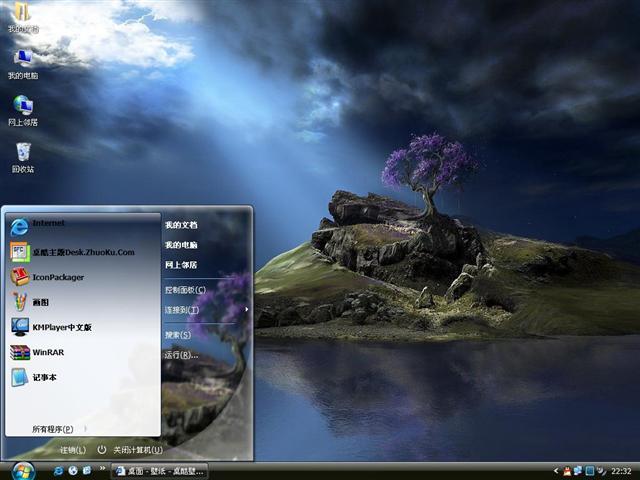Click the third quick launch icon

click(x=87, y=471)
